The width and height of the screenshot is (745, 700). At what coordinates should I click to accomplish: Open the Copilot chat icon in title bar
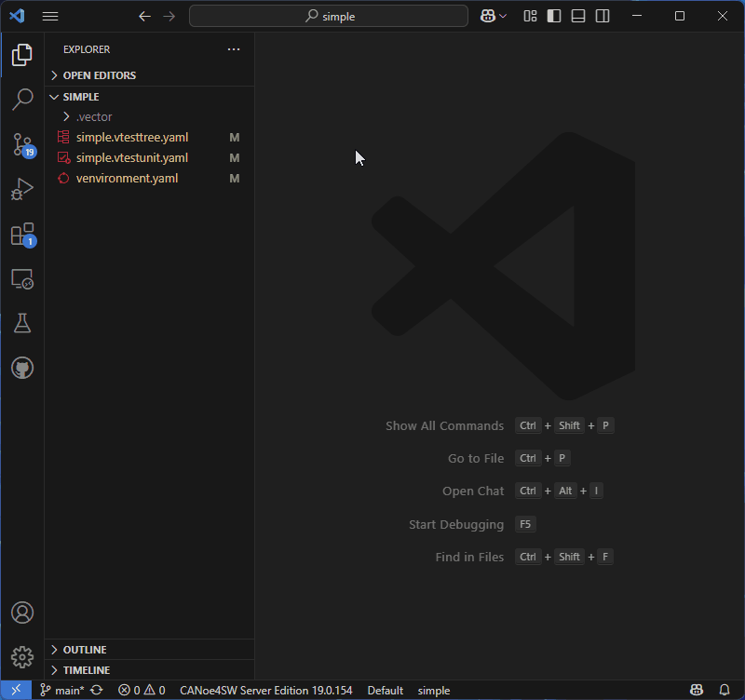[x=487, y=16]
